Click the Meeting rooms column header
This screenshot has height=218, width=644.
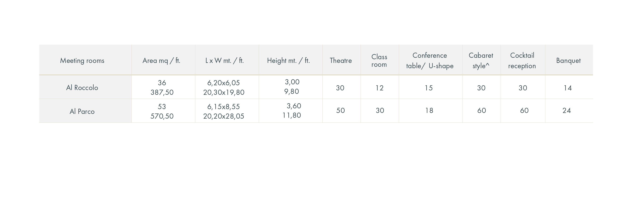click(82, 61)
